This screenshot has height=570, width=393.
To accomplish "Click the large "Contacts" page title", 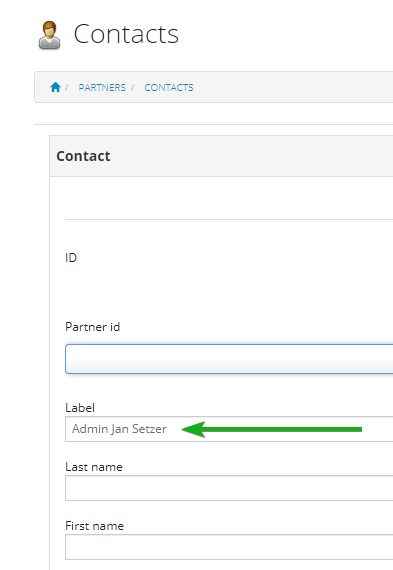I will pyautogui.click(x=126, y=34).
